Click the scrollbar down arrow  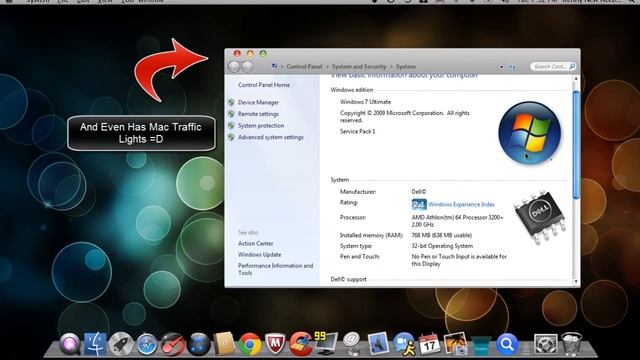[x=576, y=282]
